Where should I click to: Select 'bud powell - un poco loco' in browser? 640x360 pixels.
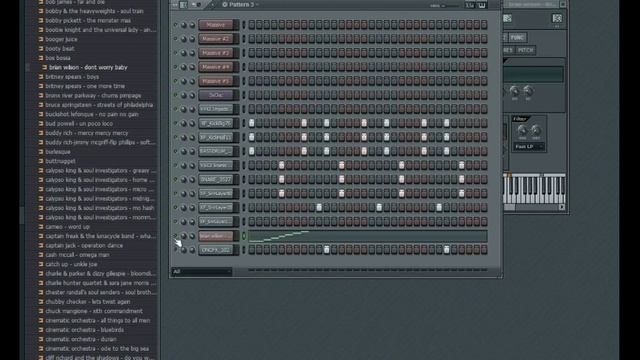coord(79,124)
